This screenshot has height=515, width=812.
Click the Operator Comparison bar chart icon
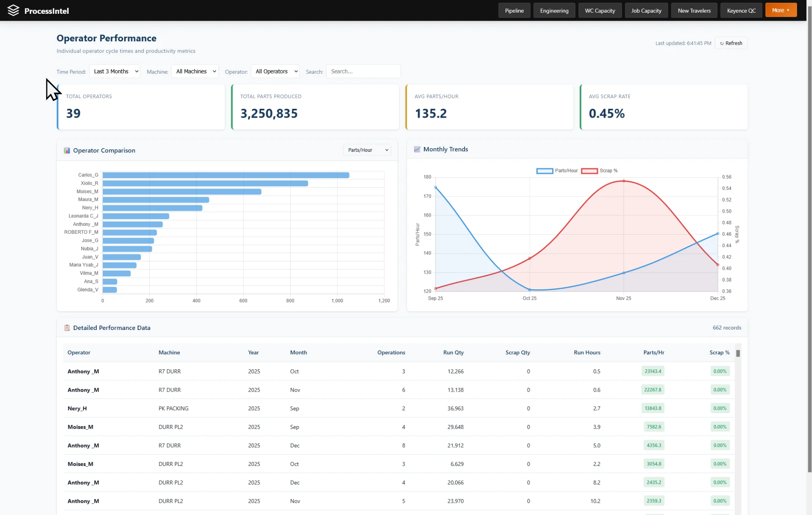(x=67, y=151)
